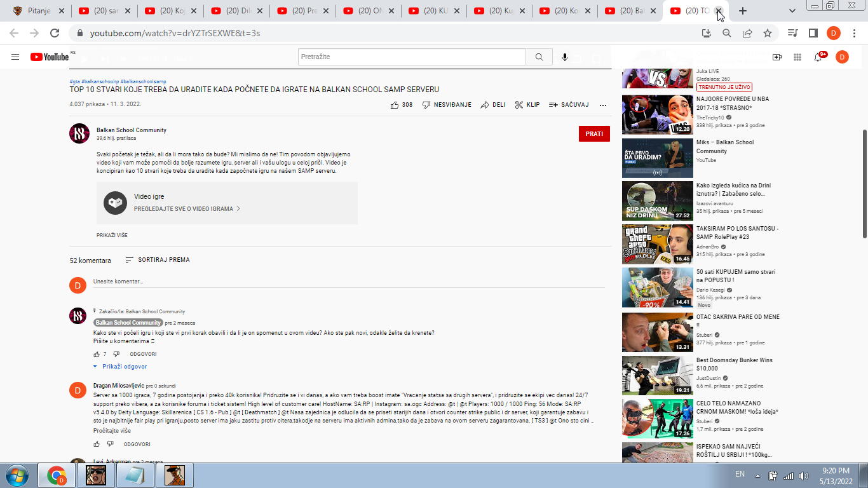
Task: Expand comment with Pročitajte više
Action: (112, 431)
